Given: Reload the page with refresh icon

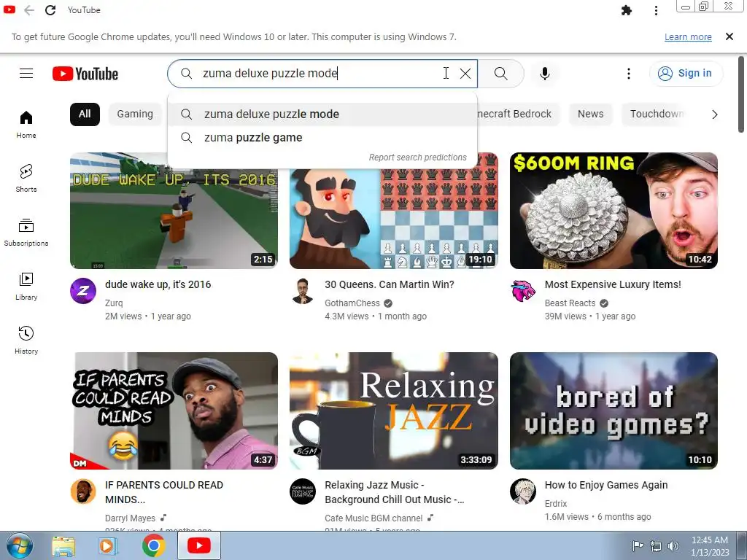Looking at the screenshot, I should [x=50, y=10].
